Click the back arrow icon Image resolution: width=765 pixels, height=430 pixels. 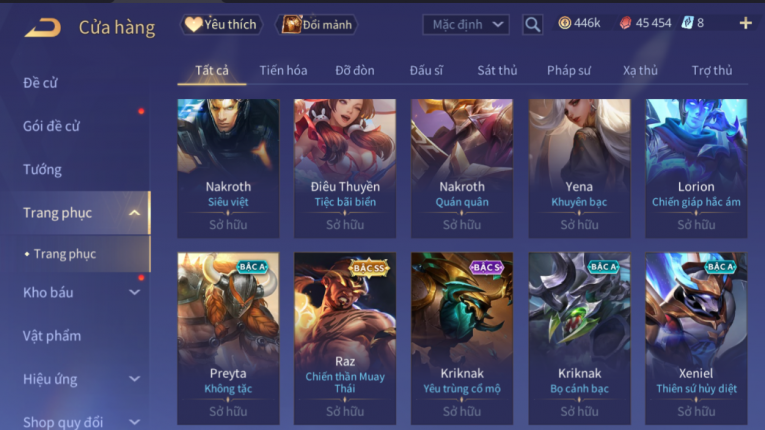(43, 27)
